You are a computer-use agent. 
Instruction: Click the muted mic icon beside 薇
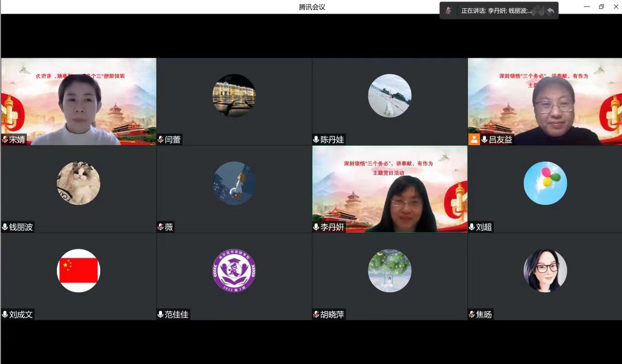point(161,227)
